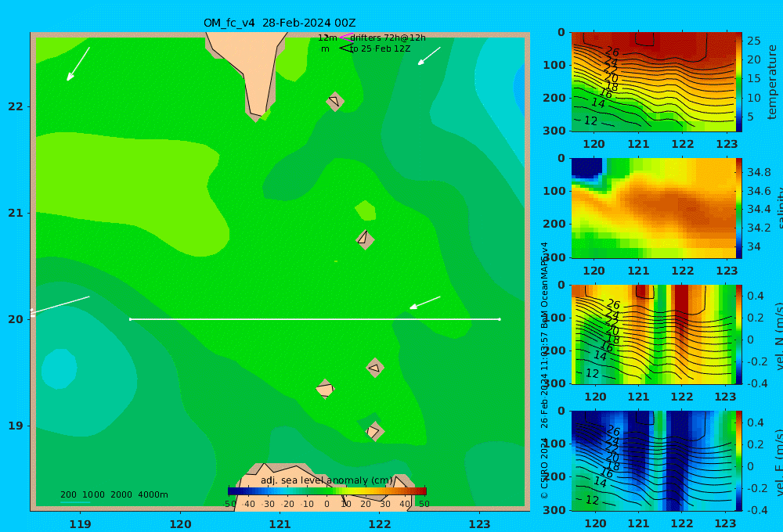Click longitude label 121 under main map
Image resolution: width=783 pixels, height=532 pixels.
pos(280,524)
